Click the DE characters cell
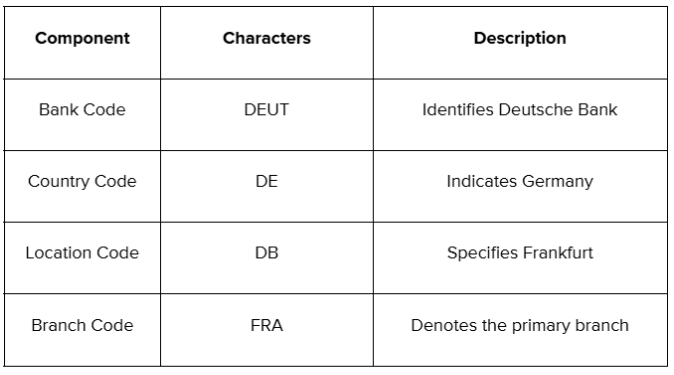 pos(267,181)
